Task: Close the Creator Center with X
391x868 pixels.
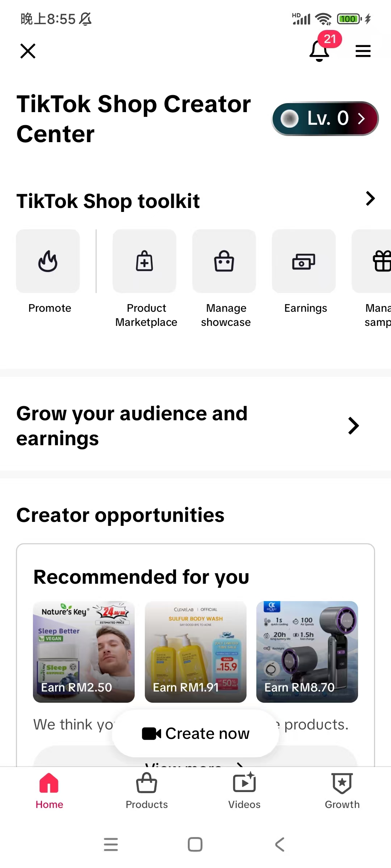Action: tap(28, 51)
